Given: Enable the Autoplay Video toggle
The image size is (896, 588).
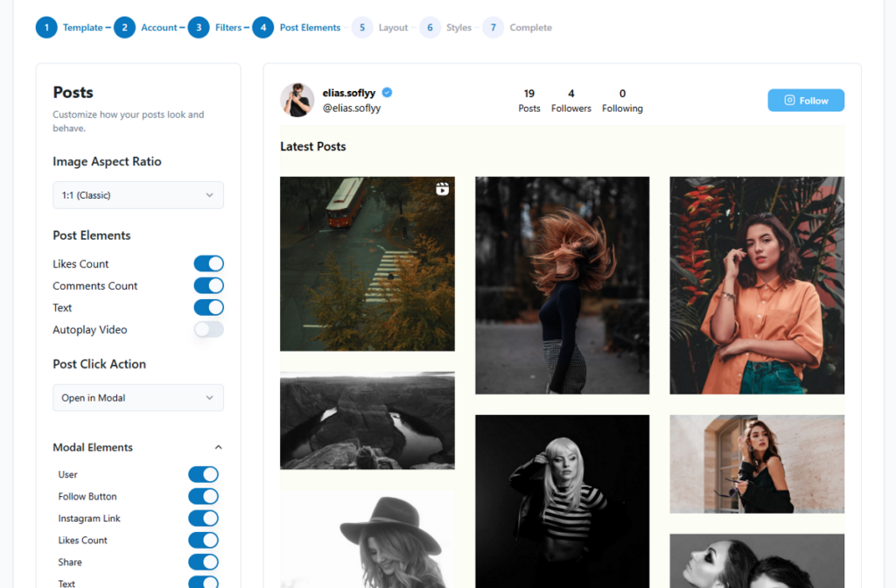Looking at the screenshot, I should pos(208,329).
